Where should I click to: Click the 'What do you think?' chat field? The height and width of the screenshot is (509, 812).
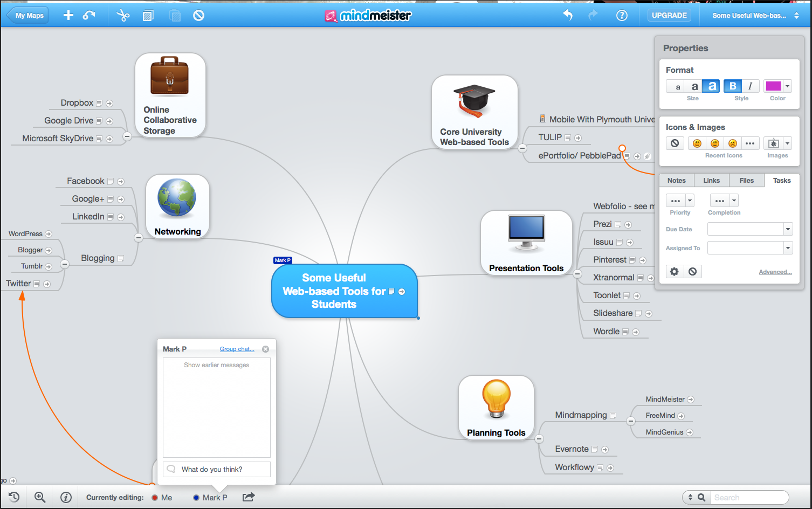point(222,470)
